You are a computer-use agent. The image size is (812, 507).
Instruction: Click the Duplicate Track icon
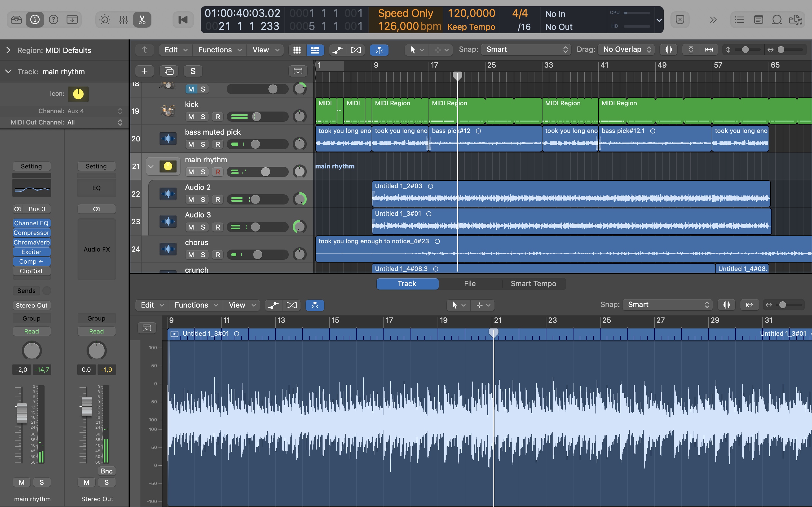169,71
